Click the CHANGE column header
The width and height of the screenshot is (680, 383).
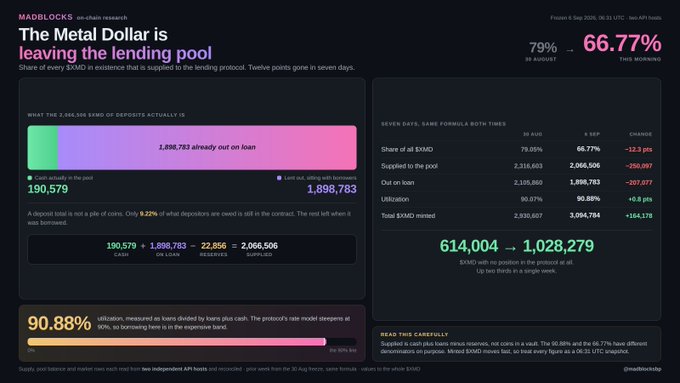[641, 134]
